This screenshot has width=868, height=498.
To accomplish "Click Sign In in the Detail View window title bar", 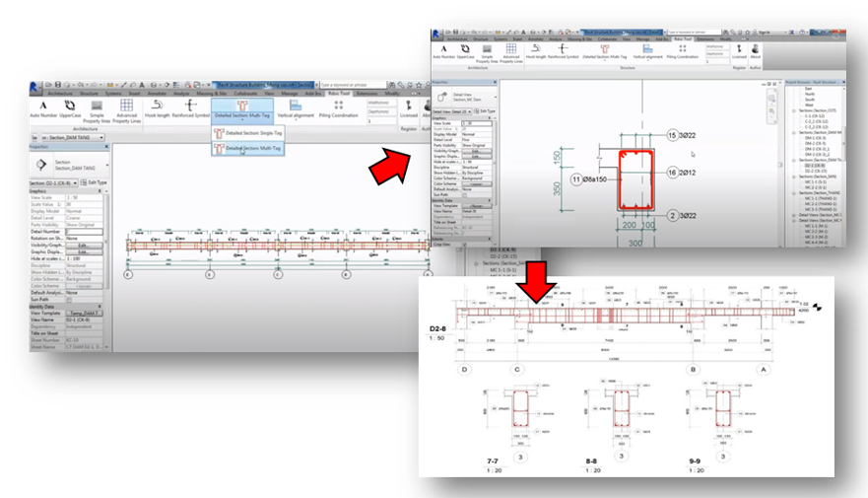I will 764,33.
